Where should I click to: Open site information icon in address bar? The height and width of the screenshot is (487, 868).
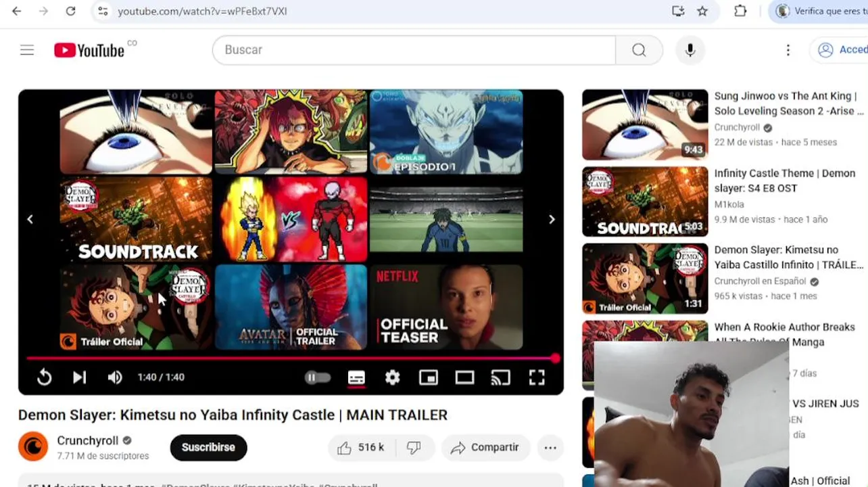103,11
